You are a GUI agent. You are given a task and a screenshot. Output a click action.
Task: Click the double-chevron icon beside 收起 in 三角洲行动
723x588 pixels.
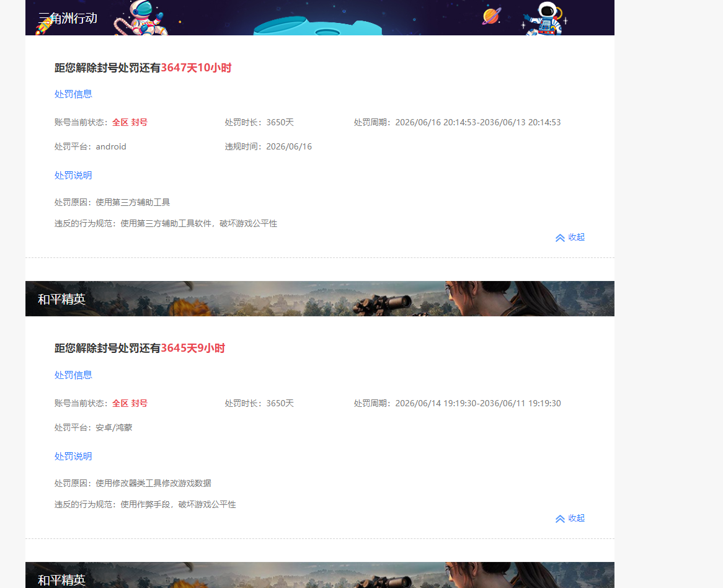tap(560, 238)
